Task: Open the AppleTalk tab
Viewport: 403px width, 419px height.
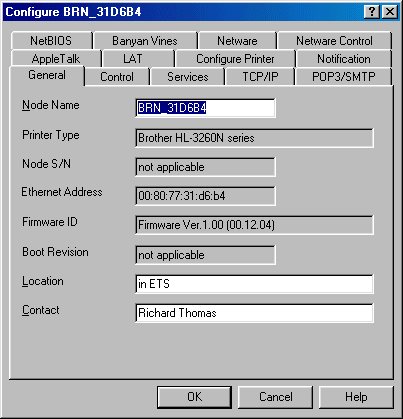Action: point(56,59)
